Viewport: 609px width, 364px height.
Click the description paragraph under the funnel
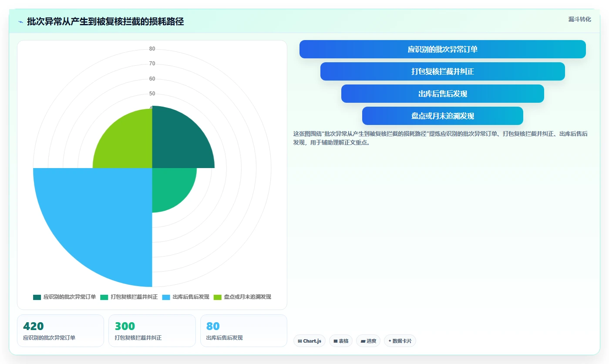[x=441, y=138]
